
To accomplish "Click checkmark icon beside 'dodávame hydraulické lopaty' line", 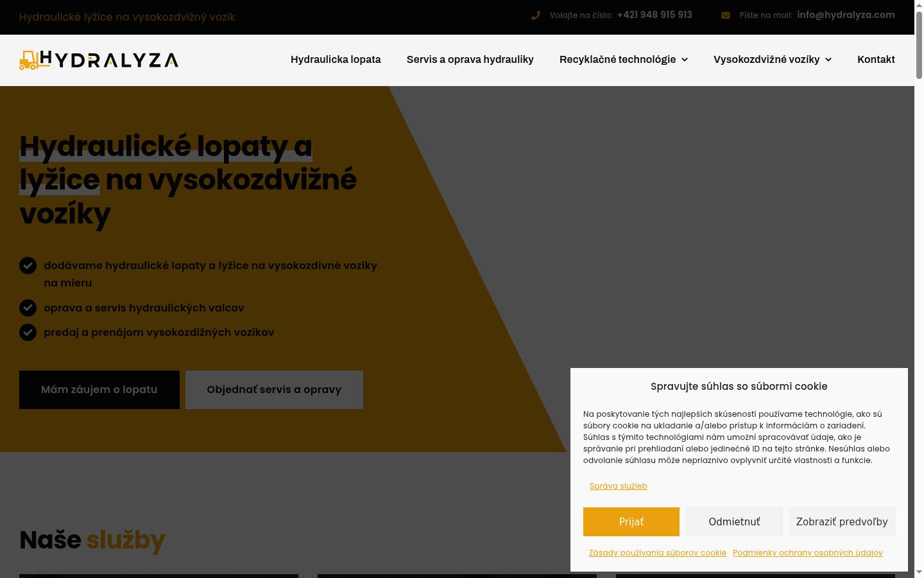I will tap(28, 265).
